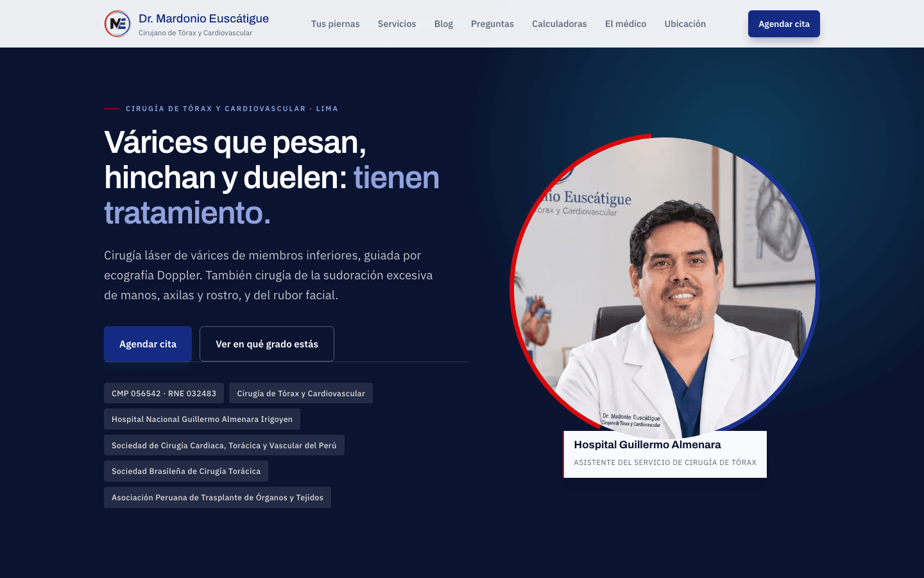Click Sociedad de Cirugía Cardiaca, Torácica y Vascular badge
This screenshot has height=578, width=924.
pyautogui.click(x=224, y=445)
